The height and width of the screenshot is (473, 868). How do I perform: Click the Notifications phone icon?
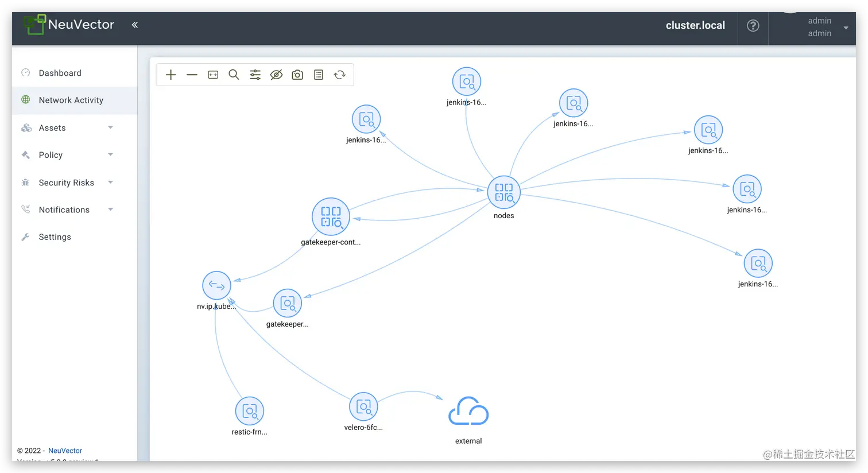(25, 209)
